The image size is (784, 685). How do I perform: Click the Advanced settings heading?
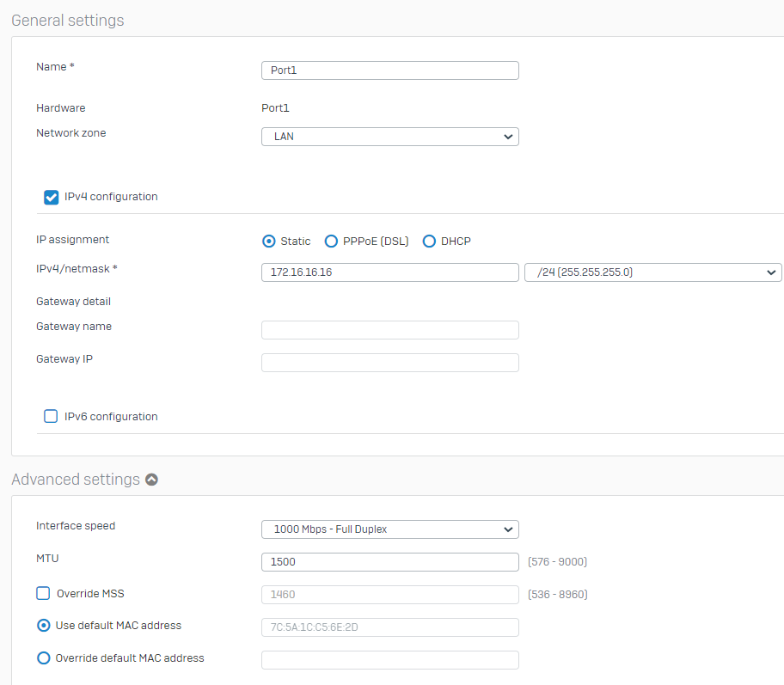(x=76, y=480)
